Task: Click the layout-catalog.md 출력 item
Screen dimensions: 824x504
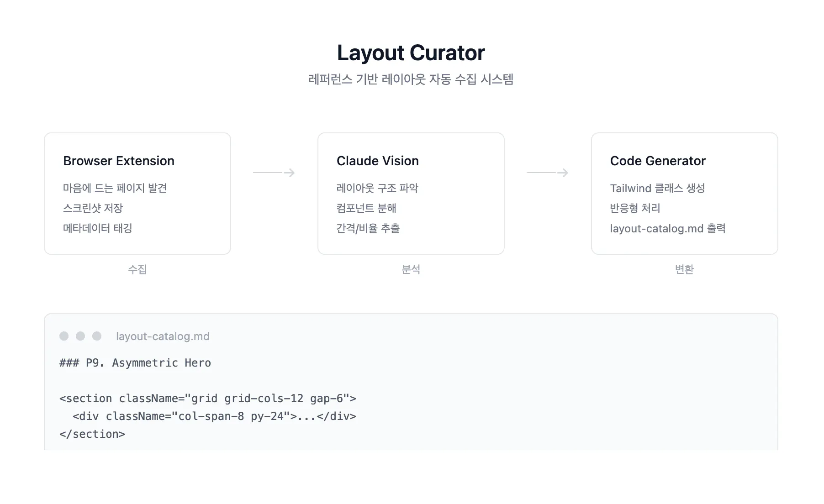Action: pos(667,228)
